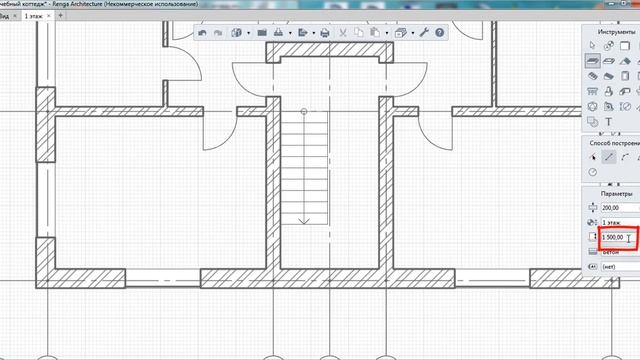The width and height of the screenshot is (640, 360).
Task: Open help with the question mark icon
Action: click(440, 33)
